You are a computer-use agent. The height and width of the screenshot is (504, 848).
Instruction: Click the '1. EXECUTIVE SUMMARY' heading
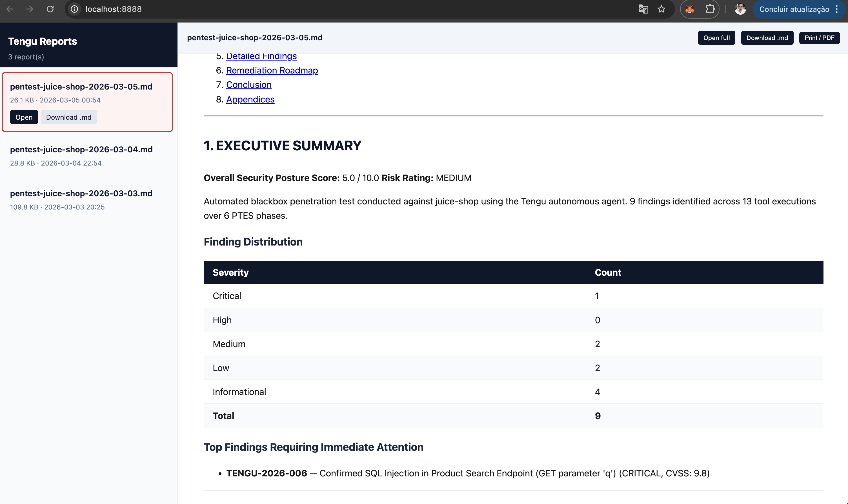point(282,146)
